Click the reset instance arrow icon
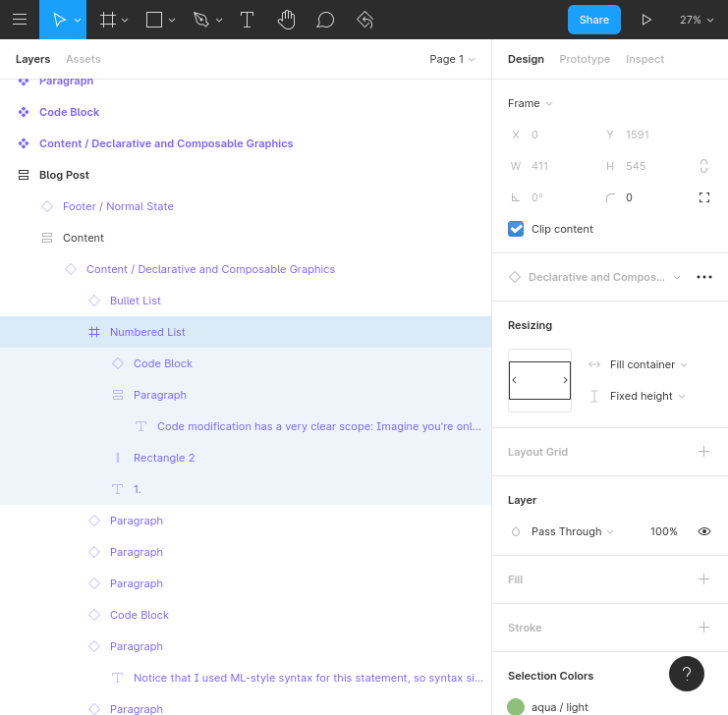This screenshot has width=728, height=715. pyautogui.click(x=364, y=20)
